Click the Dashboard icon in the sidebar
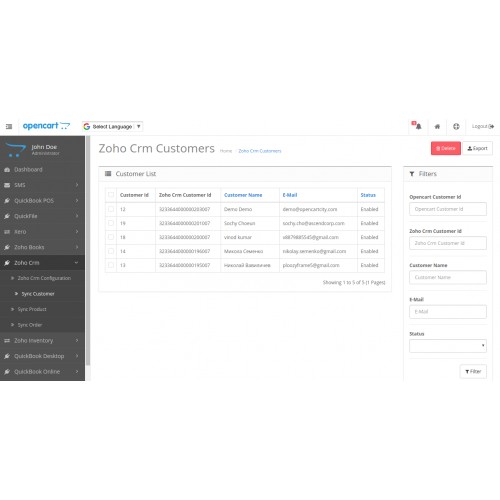 (x=7, y=170)
